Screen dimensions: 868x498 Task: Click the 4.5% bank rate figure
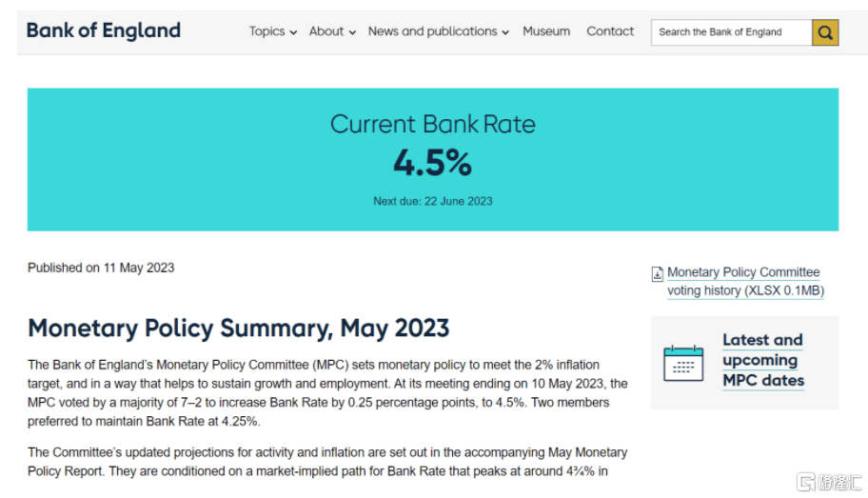pos(432,164)
